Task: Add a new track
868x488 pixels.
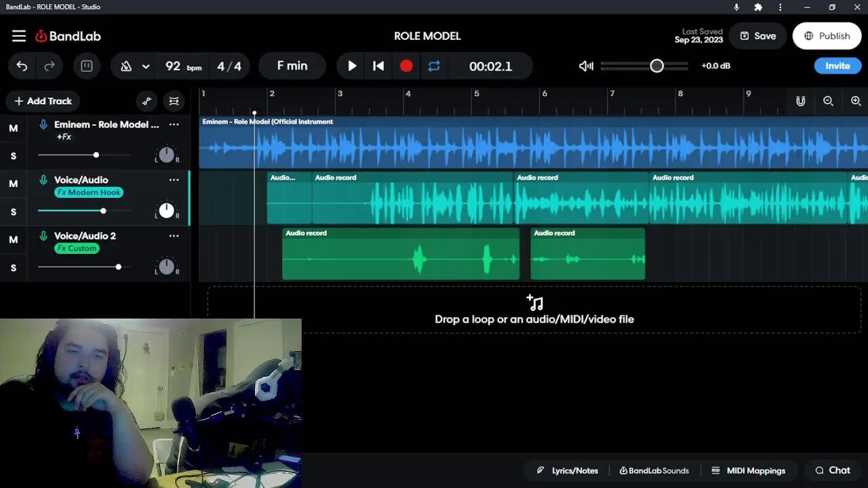Action: tap(43, 101)
